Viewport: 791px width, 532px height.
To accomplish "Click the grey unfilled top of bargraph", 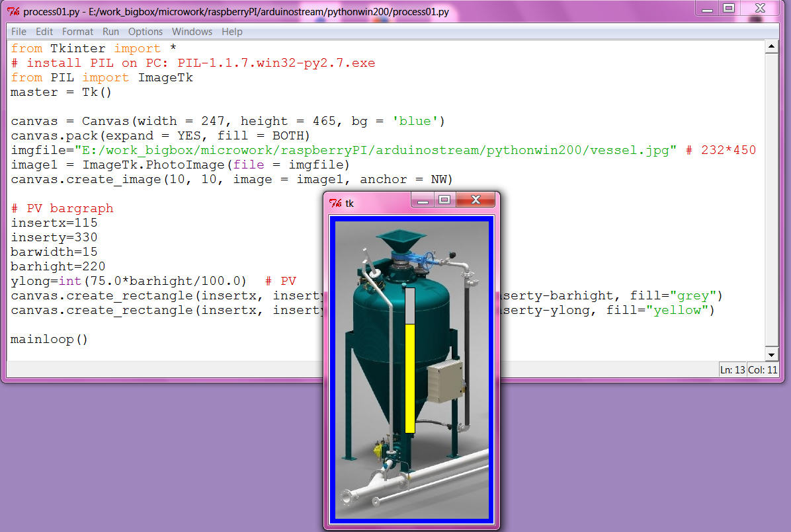I will [410, 306].
